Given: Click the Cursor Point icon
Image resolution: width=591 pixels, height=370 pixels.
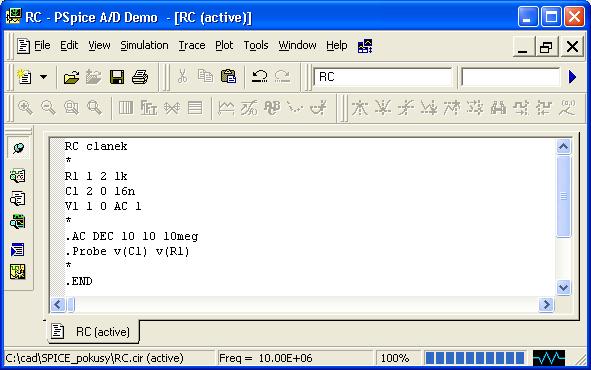Looking at the screenshot, I should pyautogui.click(x=475, y=108).
